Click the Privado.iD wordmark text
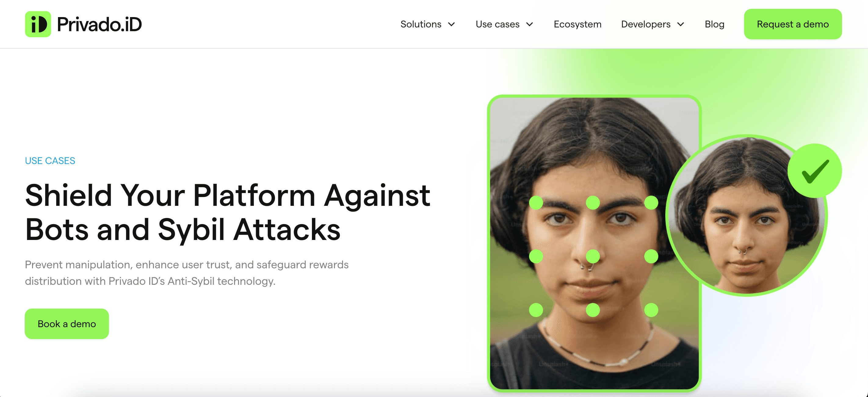This screenshot has height=397, width=868. (99, 24)
